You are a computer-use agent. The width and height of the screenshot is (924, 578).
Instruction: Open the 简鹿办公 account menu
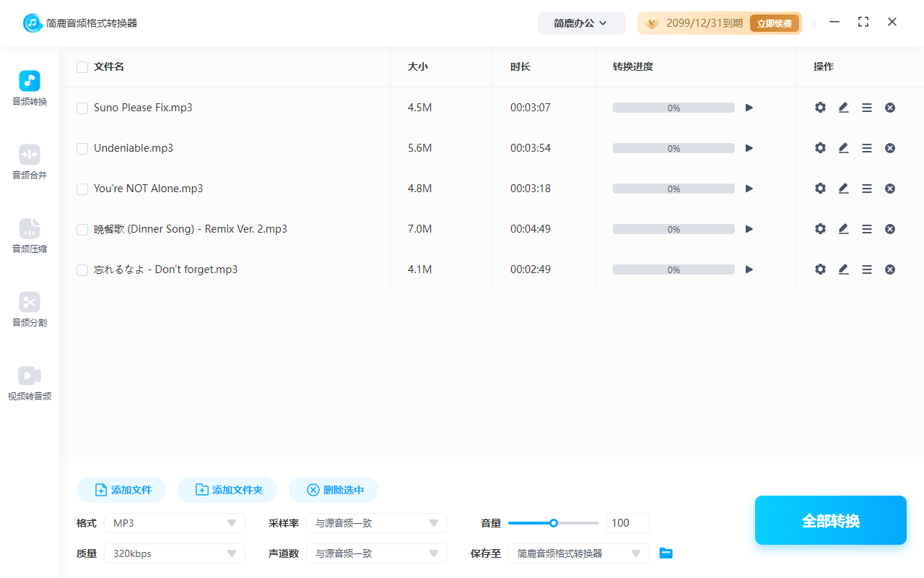tap(582, 22)
